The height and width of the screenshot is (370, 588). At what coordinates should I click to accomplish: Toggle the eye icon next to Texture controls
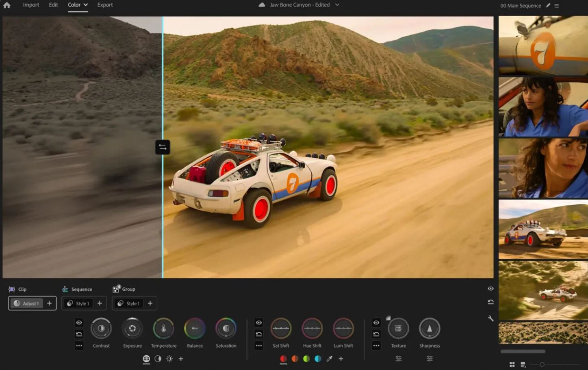point(376,322)
